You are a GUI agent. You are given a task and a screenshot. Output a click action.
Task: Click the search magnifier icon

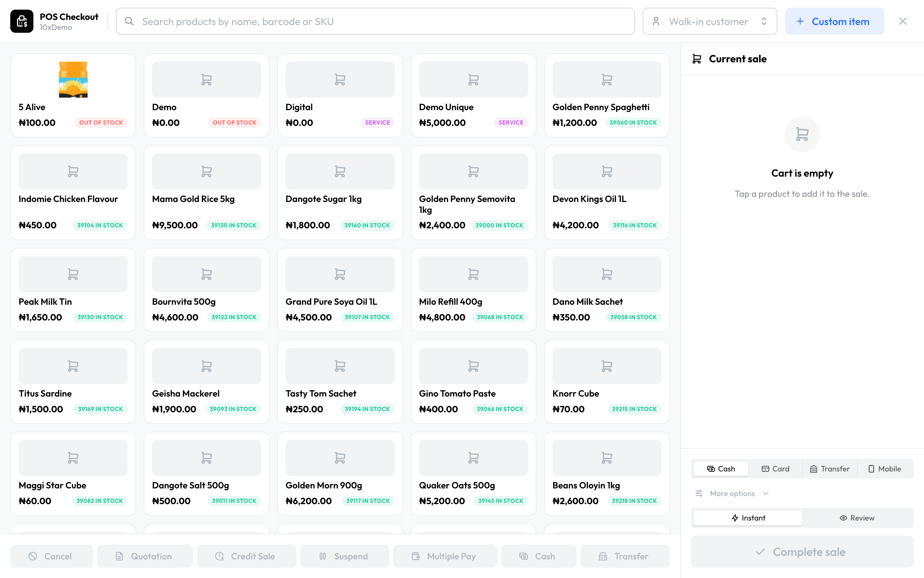[129, 22]
